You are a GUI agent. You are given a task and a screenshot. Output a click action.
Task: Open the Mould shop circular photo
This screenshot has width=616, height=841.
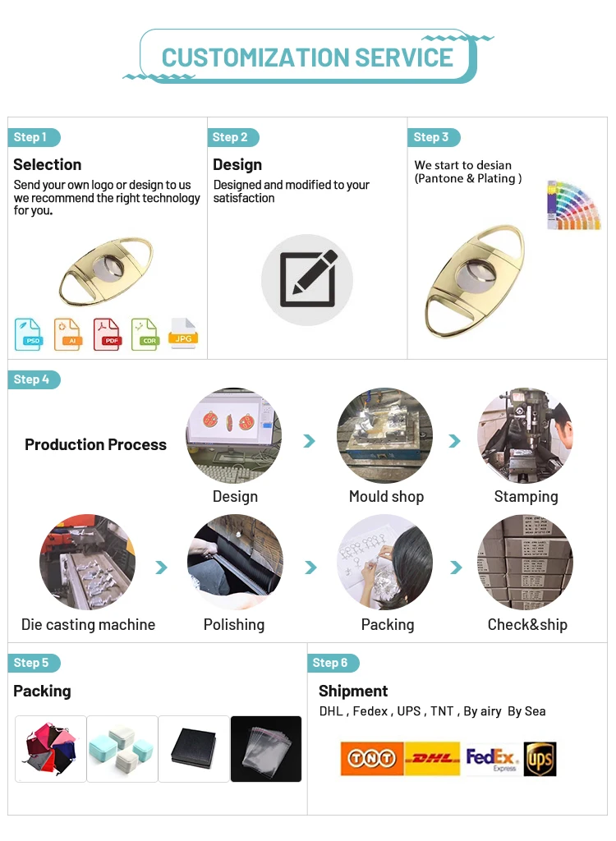[x=385, y=436]
